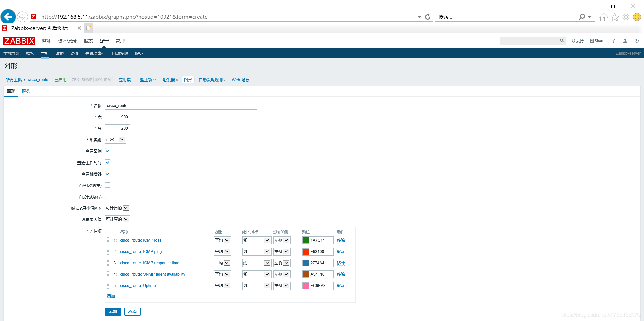This screenshot has height=321, width=644.
Task: Click 添加 link under item list
Action: [111, 296]
